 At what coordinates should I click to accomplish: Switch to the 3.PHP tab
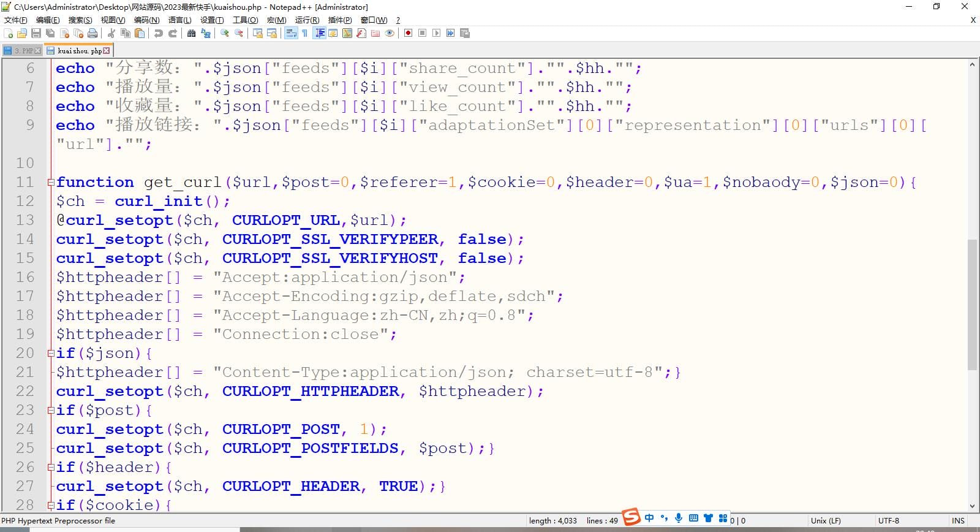pyautogui.click(x=23, y=51)
